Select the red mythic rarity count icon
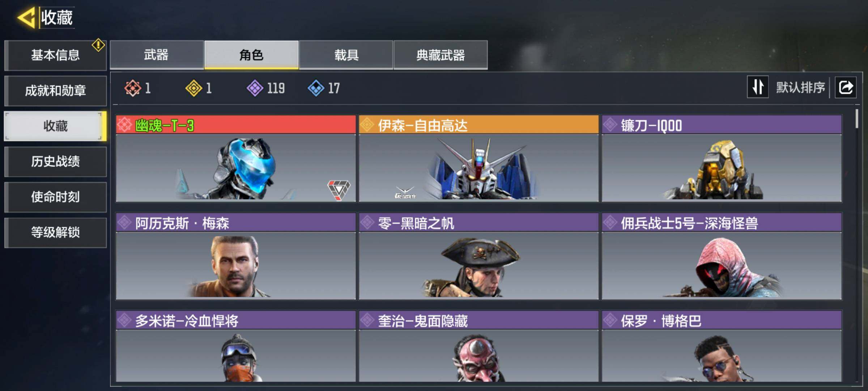The width and height of the screenshot is (868, 391). pyautogui.click(x=133, y=88)
